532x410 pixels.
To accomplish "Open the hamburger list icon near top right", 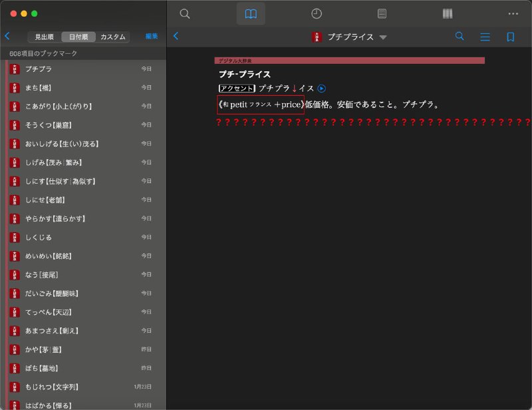I will (485, 37).
